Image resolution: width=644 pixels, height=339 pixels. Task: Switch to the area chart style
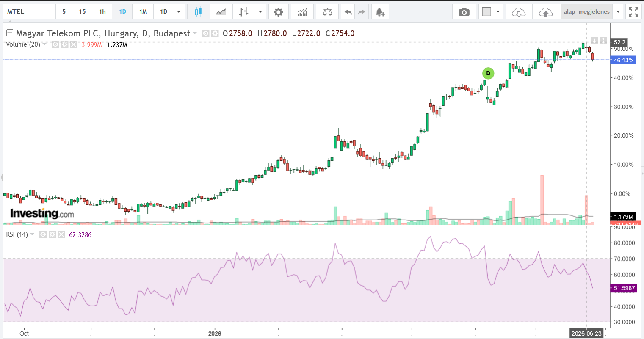221,12
